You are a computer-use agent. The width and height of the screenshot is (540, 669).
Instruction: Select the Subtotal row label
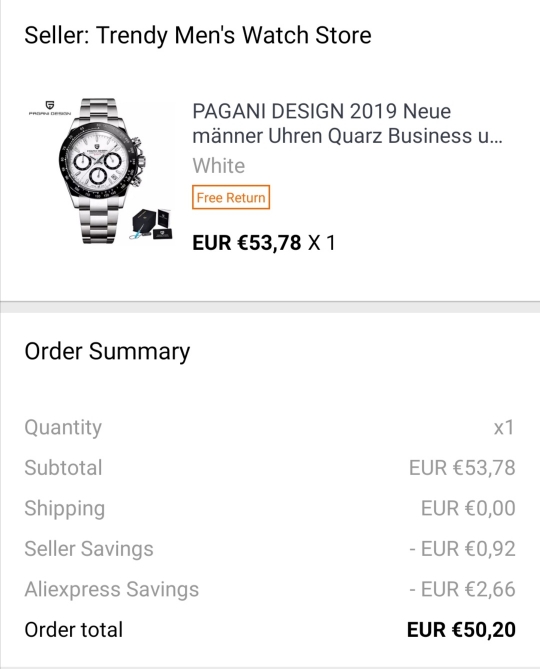pos(63,468)
